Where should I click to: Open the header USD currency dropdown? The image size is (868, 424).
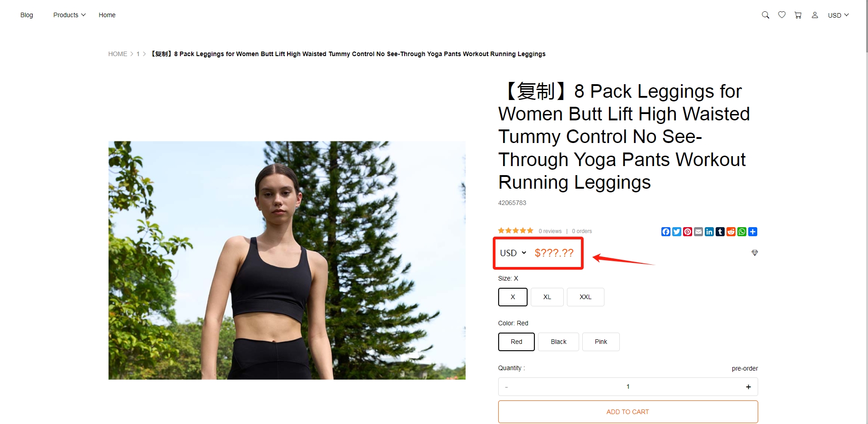click(838, 15)
